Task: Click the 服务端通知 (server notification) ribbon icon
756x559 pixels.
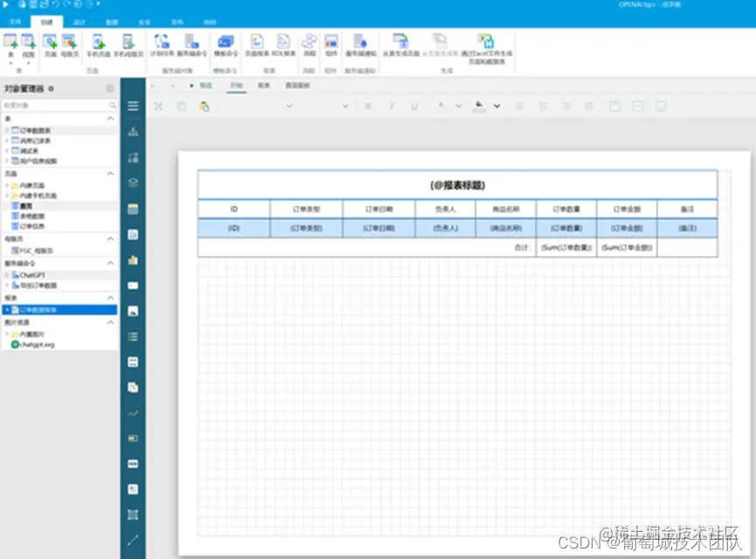Action: (x=361, y=45)
